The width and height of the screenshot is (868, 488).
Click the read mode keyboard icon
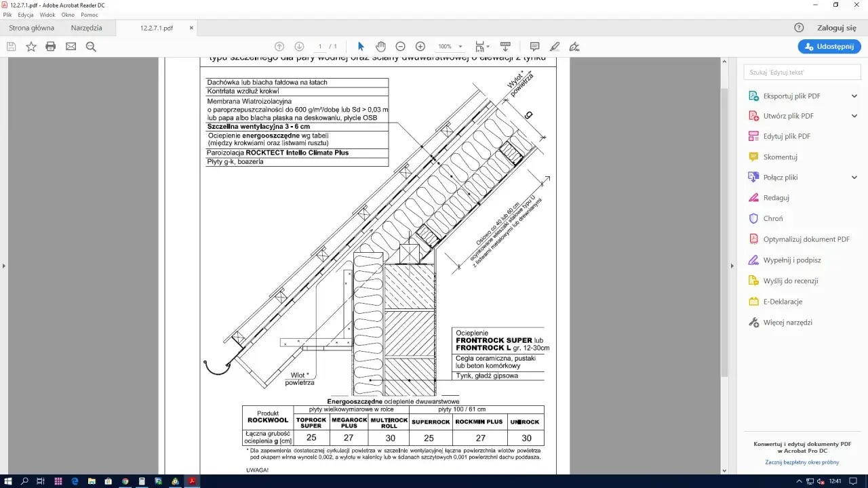tap(505, 47)
